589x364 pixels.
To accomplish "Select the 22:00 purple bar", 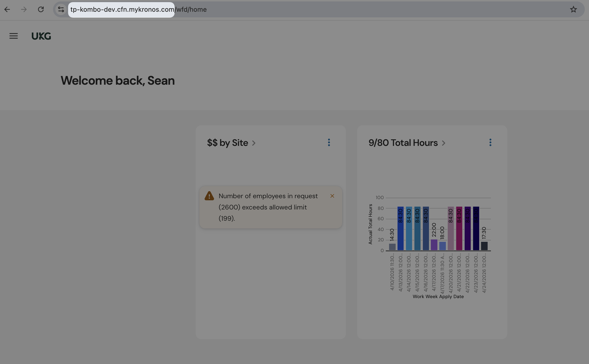I will point(434,245).
